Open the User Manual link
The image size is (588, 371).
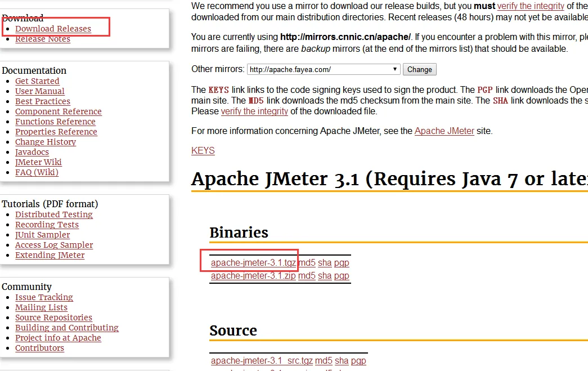point(40,91)
